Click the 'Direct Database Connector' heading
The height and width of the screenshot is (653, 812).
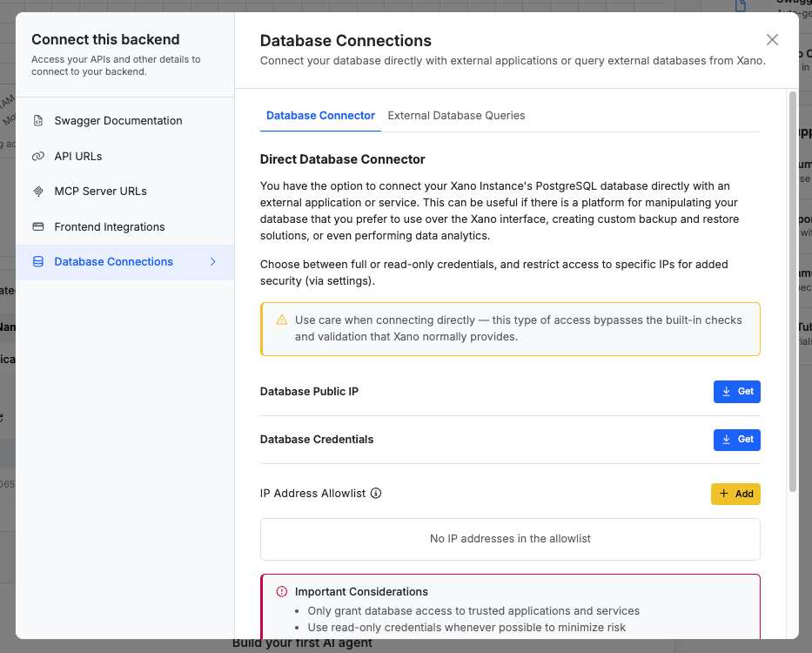[342, 159]
